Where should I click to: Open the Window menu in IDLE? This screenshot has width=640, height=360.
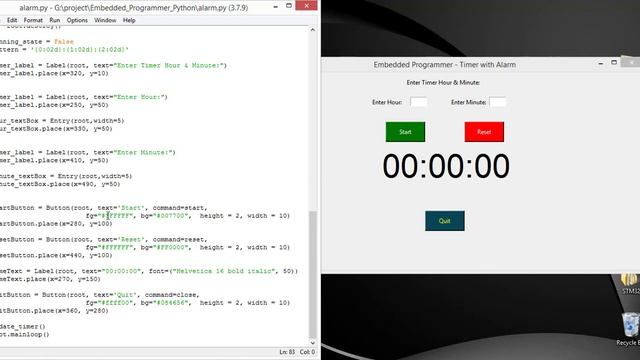coord(105,20)
